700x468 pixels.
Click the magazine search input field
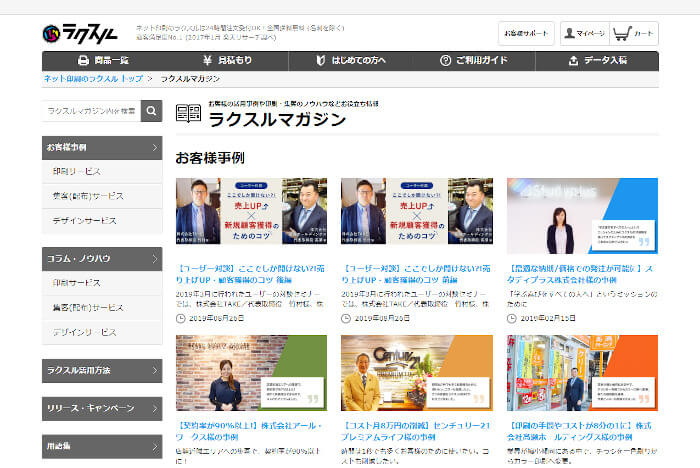click(92, 111)
